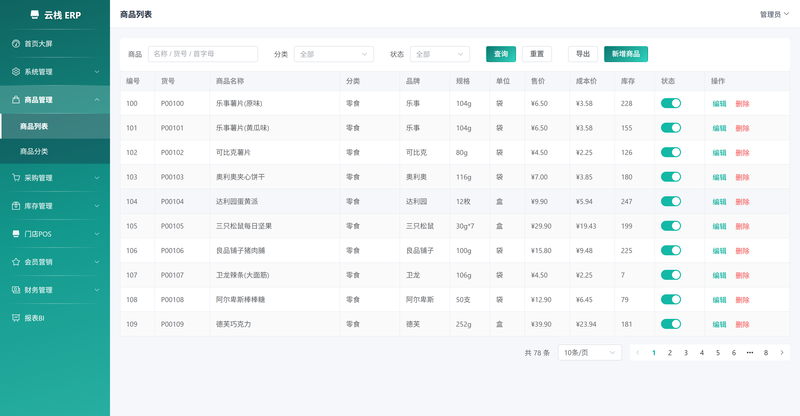This screenshot has width=800, height=416.
Task: Open the 首页大屏 menu item
Action: pos(55,44)
